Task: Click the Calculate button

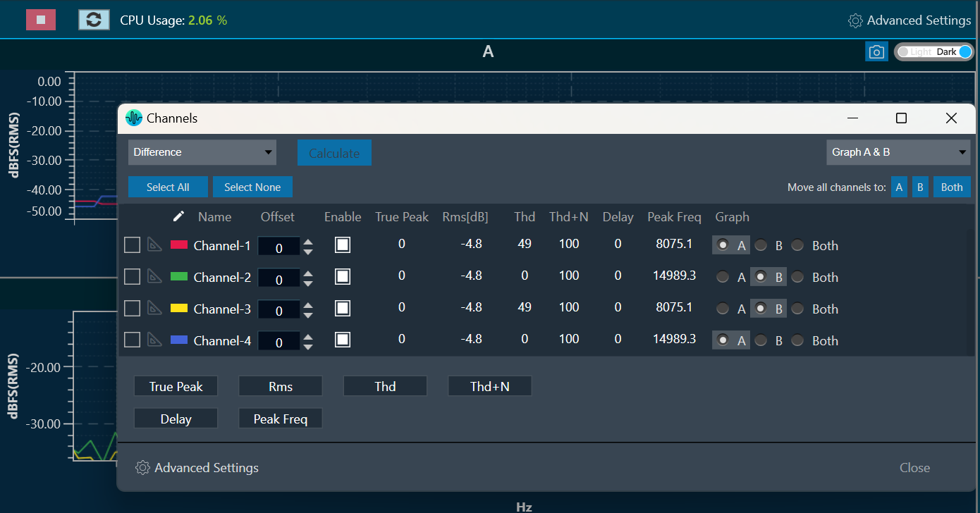Action: click(334, 153)
